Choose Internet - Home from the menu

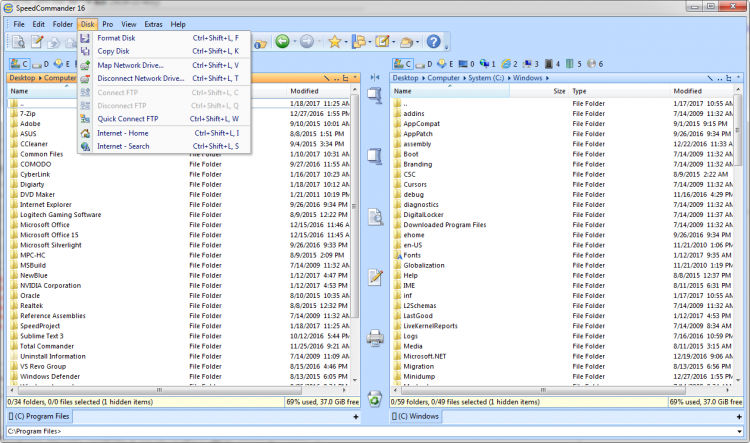(x=165, y=133)
